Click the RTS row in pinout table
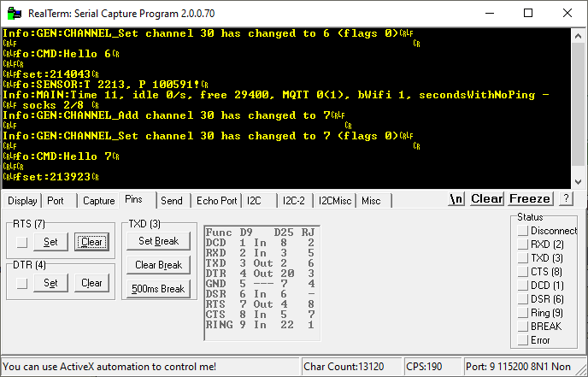 [x=261, y=304]
